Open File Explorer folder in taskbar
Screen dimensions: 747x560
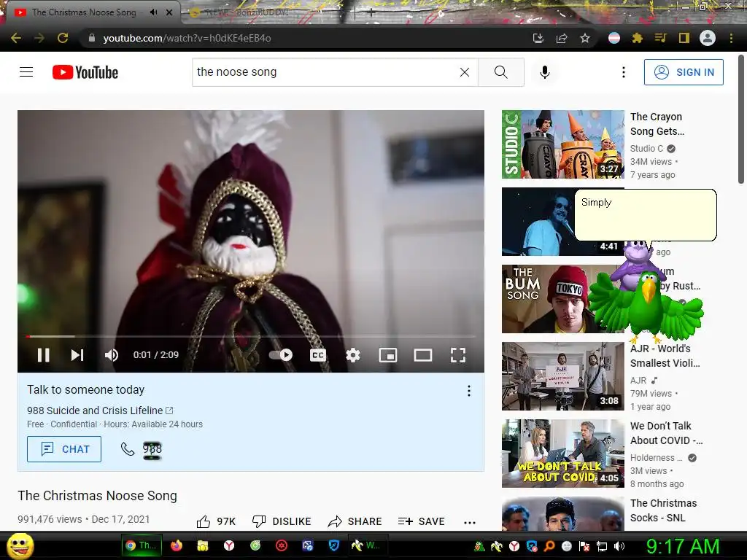coord(203,545)
